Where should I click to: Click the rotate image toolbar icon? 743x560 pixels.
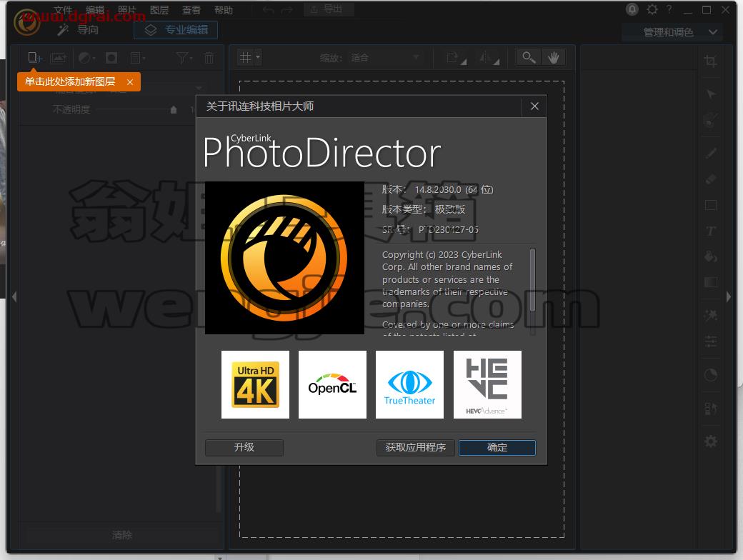(x=457, y=58)
